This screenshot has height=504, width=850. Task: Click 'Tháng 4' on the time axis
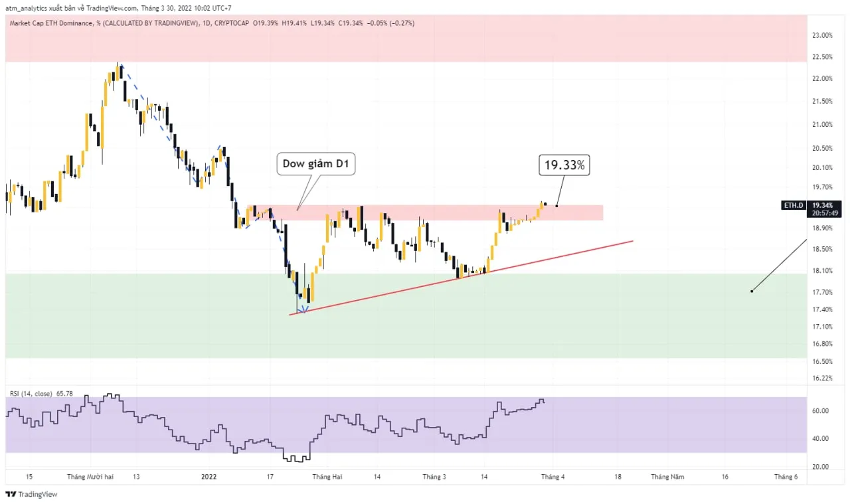pos(552,477)
